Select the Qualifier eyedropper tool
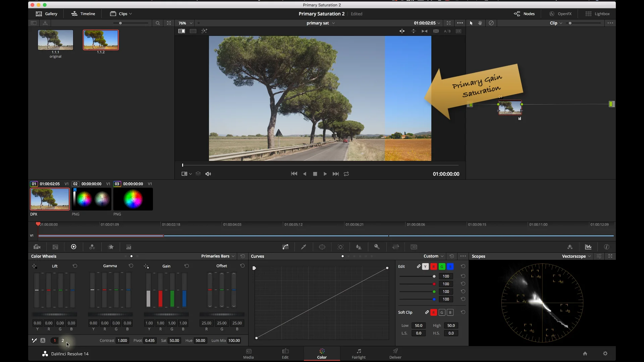 [x=304, y=247]
